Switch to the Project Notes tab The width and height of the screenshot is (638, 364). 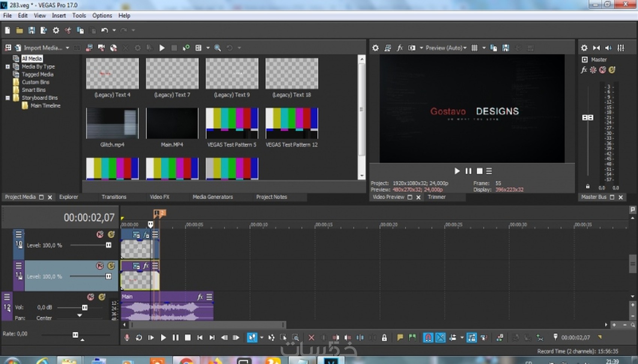coord(271,197)
